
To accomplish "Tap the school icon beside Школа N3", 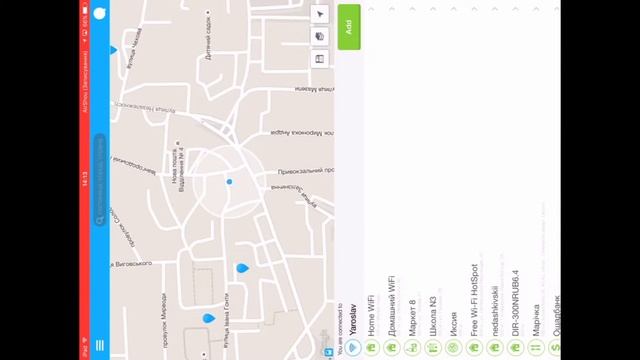I will (x=433, y=348).
